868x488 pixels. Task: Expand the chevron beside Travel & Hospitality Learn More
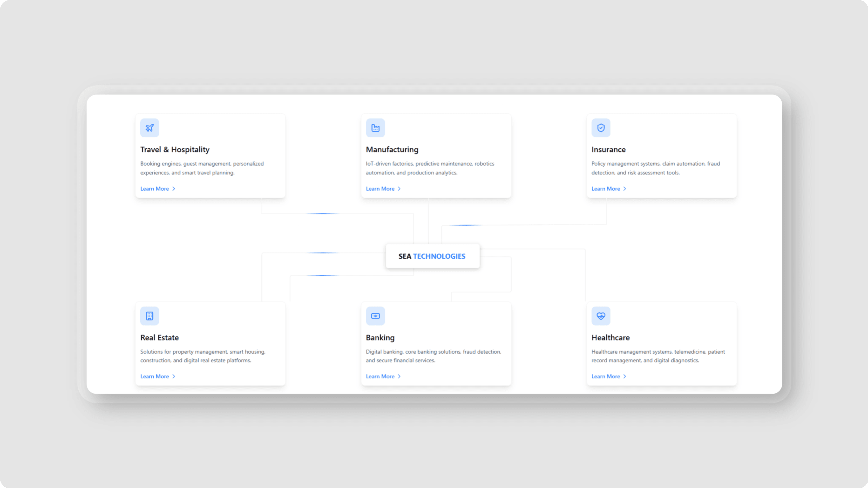coord(174,189)
